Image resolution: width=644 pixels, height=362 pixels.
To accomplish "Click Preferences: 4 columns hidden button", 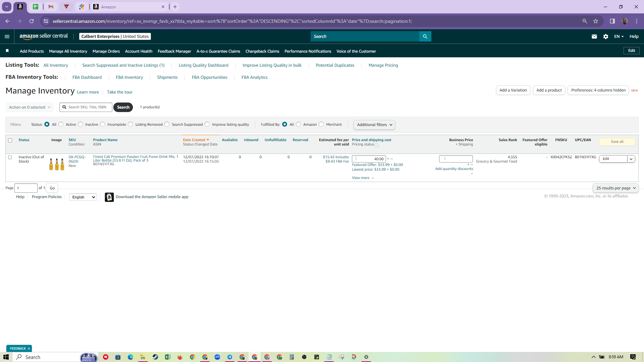I will pos(598,90).
